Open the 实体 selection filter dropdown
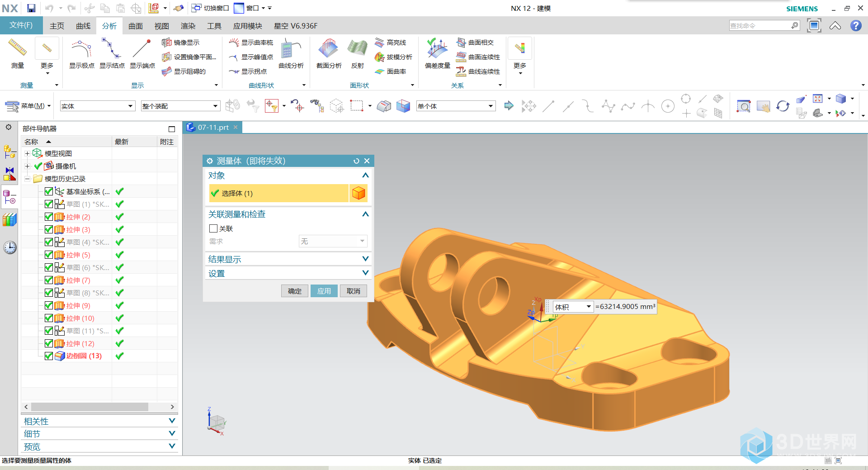This screenshot has width=868, height=470. [98, 106]
